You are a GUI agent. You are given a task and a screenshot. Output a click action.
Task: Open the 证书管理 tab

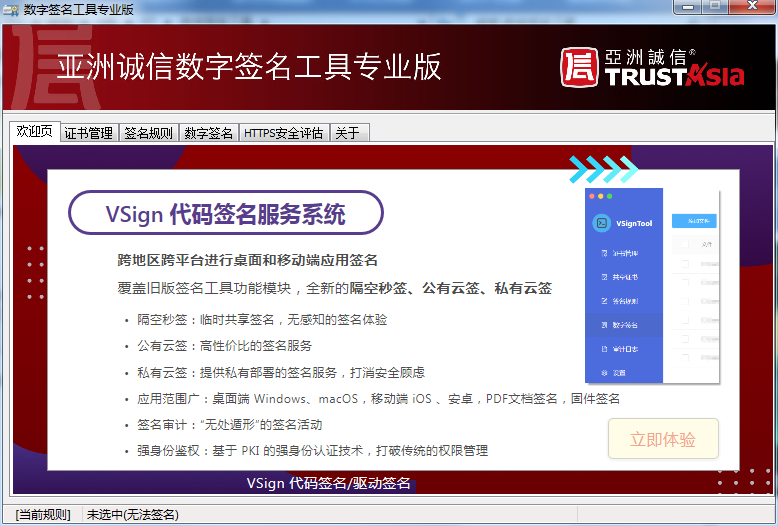[89, 133]
